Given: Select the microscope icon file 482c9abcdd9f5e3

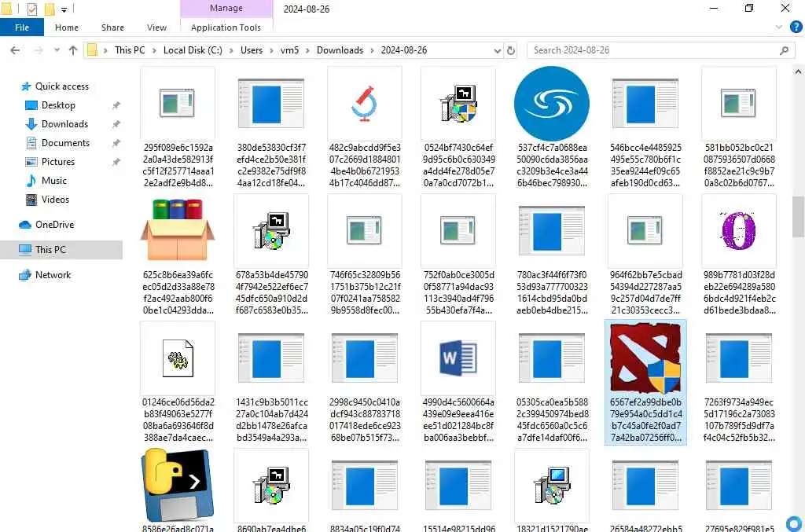Looking at the screenshot, I should point(365,128).
